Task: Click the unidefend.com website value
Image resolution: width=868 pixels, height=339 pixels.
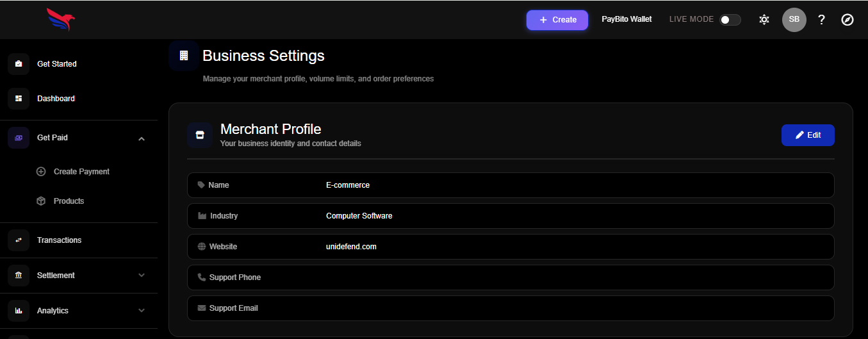Action: coord(351,247)
